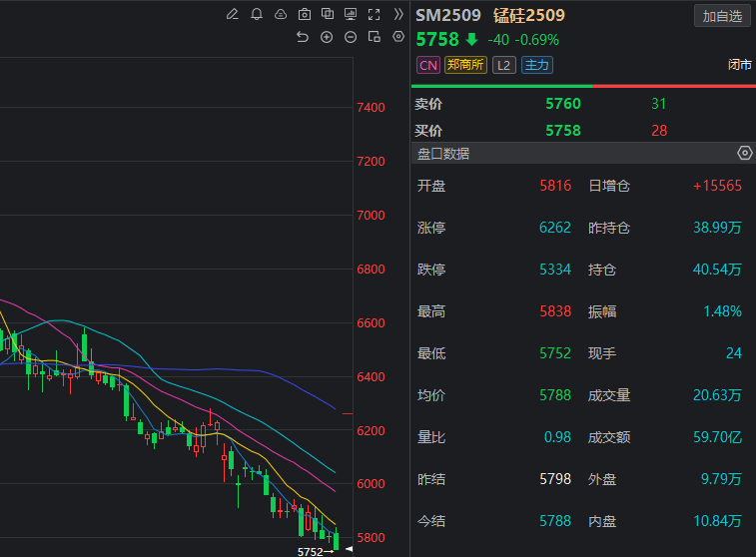Click the 7400 price axis label
756x557 pixels.
pyautogui.click(x=371, y=107)
